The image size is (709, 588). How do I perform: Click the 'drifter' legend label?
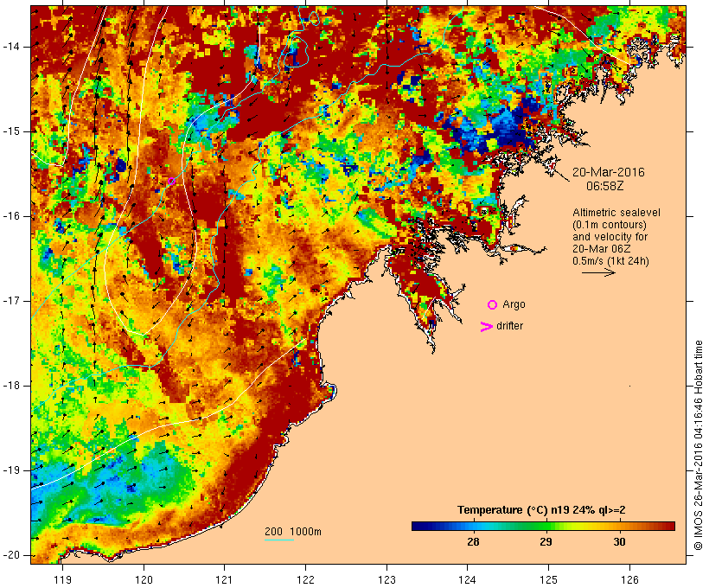(x=509, y=326)
